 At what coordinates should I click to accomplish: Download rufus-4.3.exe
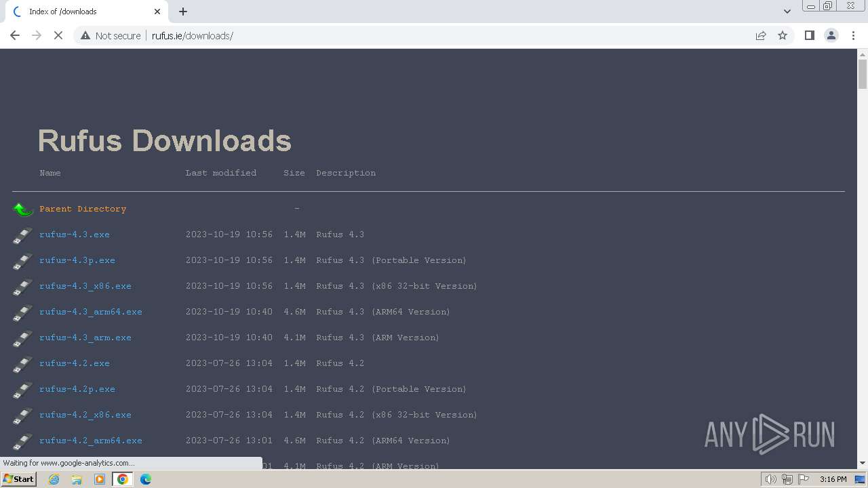[x=75, y=235]
